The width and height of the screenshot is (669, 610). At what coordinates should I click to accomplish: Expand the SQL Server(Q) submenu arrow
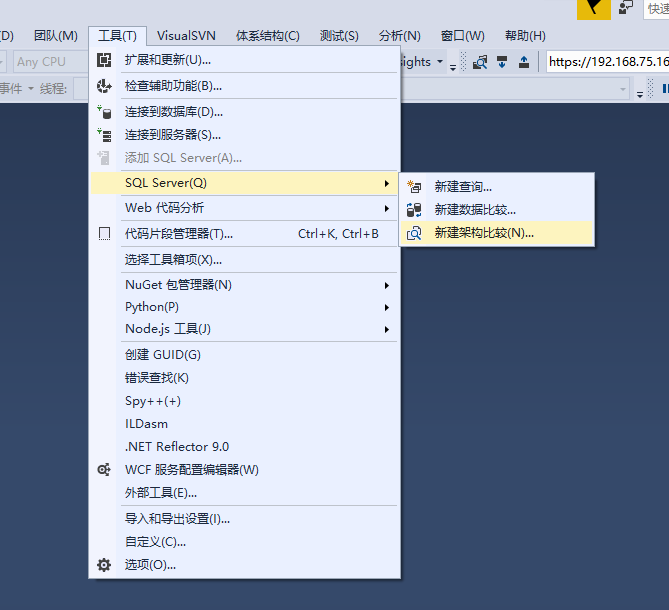387,183
